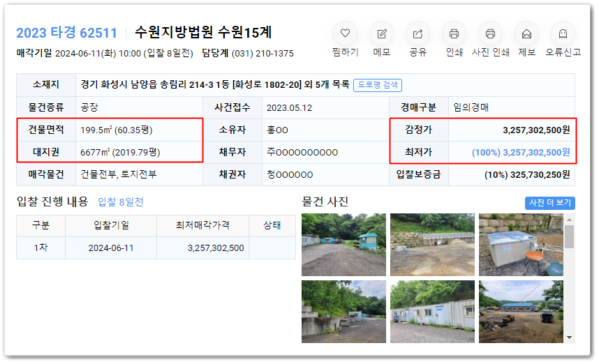Click the 공유 share icon
The image size is (599, 364).
[417, 33]
